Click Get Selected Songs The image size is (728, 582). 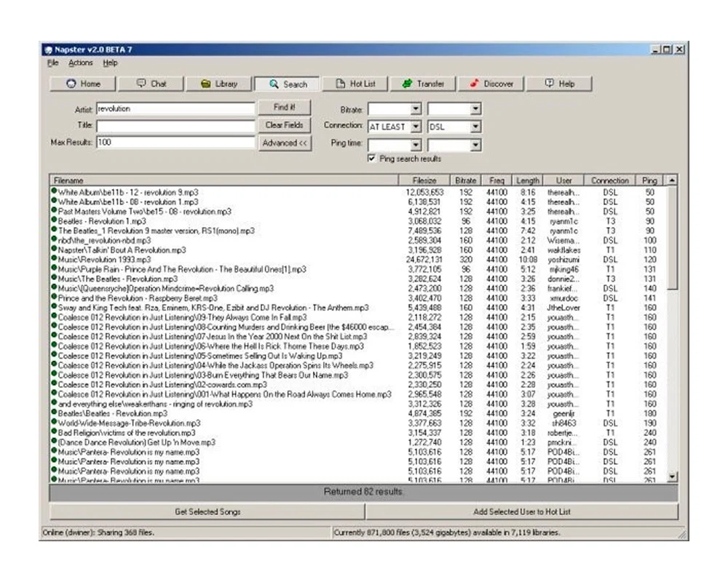tap(206, 511)
